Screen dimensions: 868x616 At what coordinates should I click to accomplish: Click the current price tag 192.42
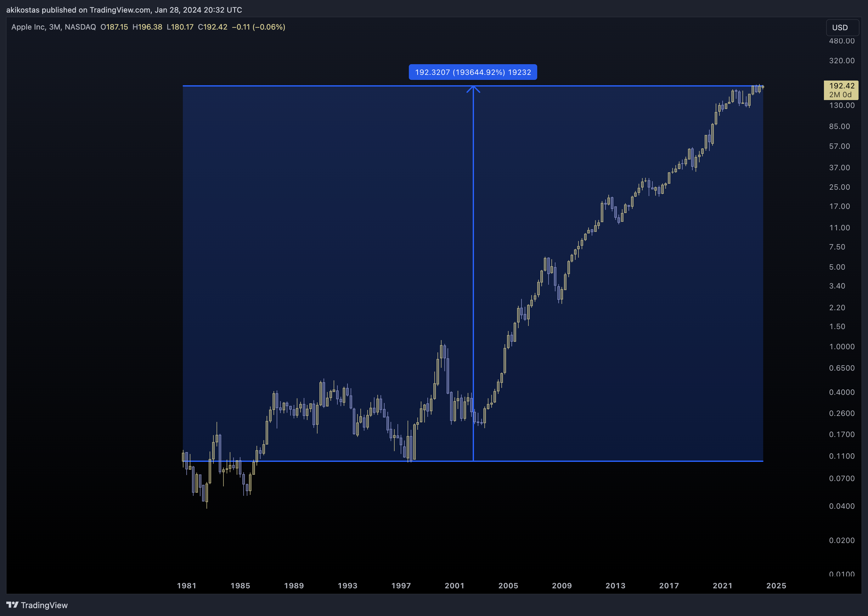[x=841, y=90]
